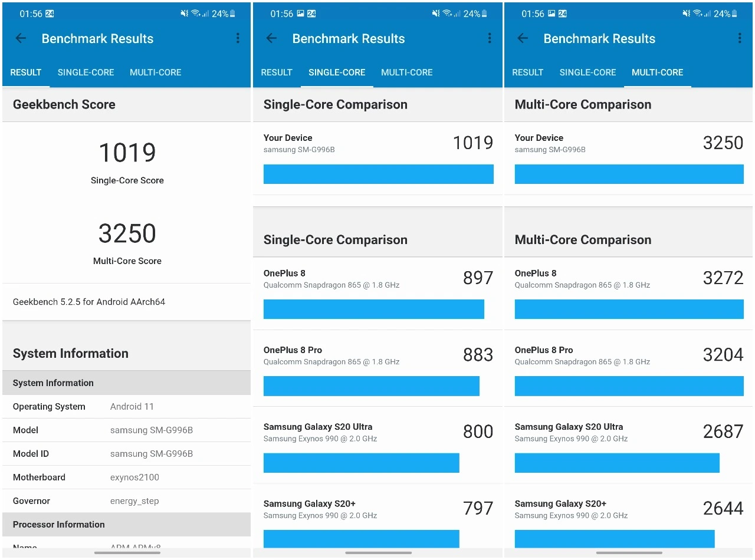The image size is (755, 560).
Task: Open the three-dot menu on Result screen
Action: pos(238,38)
